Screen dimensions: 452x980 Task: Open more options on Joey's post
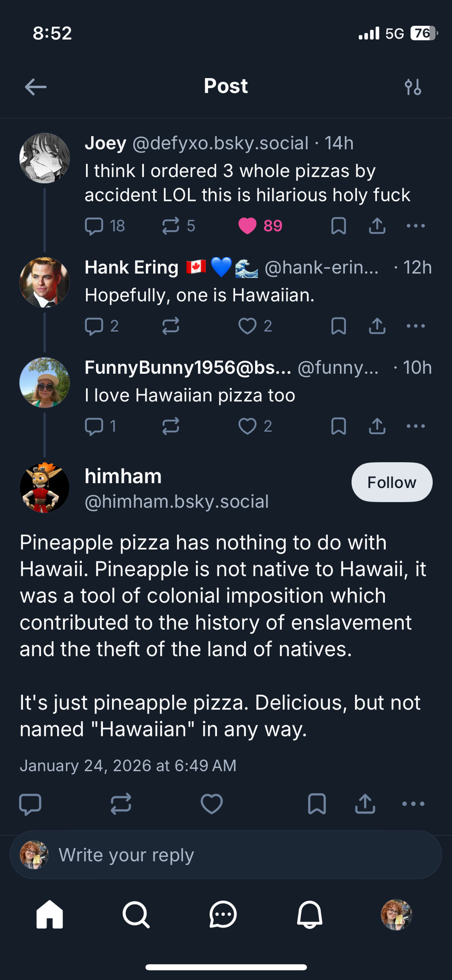point(416,226)
